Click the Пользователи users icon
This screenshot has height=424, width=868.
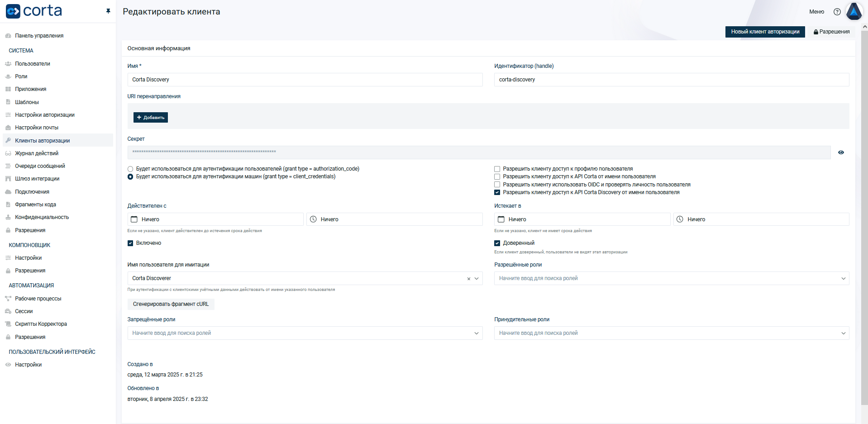[8, 64]
